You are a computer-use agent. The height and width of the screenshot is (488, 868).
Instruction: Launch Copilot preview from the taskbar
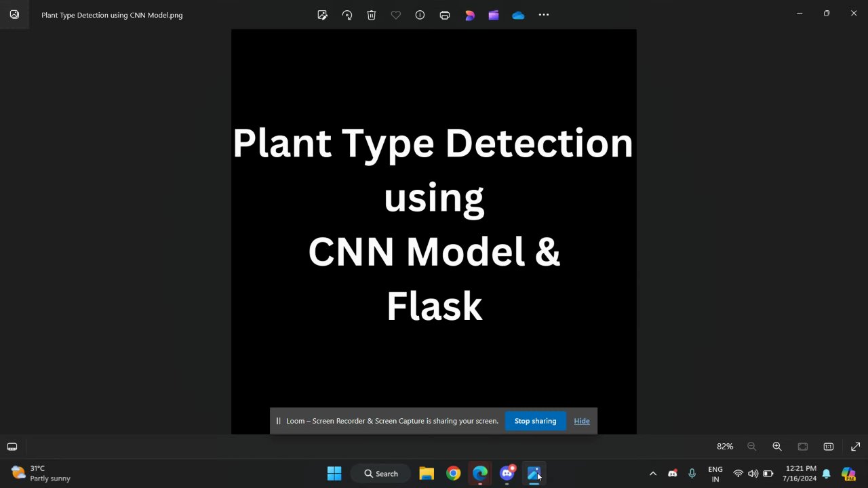point(848,474)
